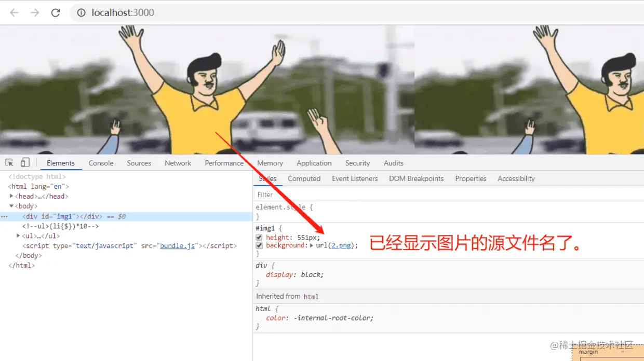Open the Event Listeners pane
This screenshot has height=361, width=644.
point(355,178)
